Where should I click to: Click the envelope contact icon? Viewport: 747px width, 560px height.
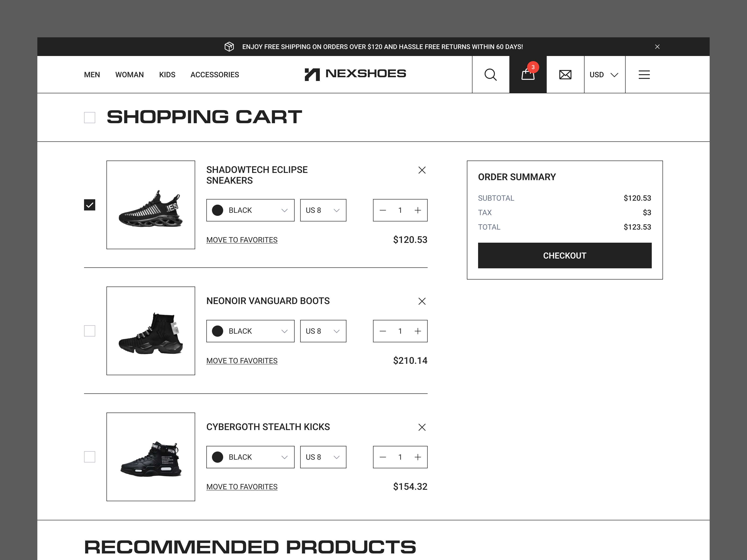tap(565, 74)
